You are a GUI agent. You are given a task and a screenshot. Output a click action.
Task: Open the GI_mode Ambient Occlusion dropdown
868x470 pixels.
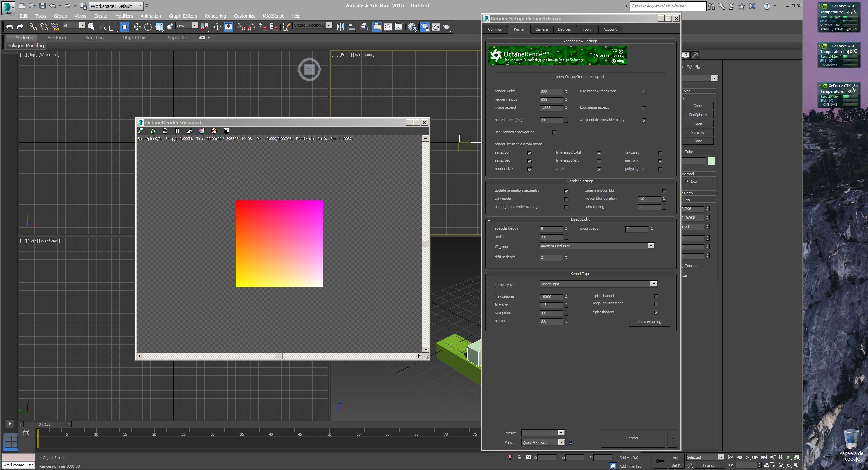click(x=651, y=246)
